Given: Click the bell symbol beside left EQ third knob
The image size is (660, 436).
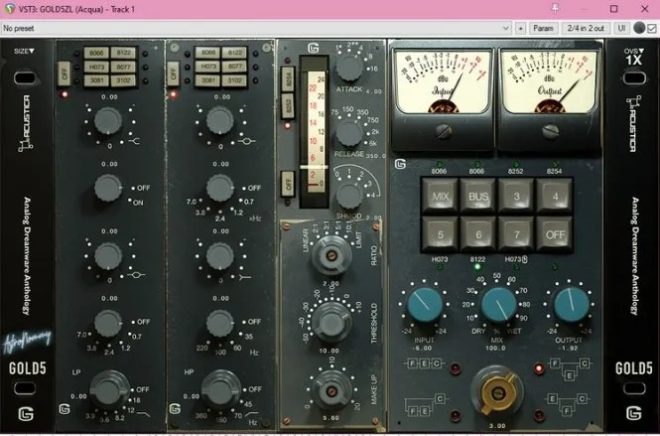Looking at the screenshot, I should pos(136,275).
